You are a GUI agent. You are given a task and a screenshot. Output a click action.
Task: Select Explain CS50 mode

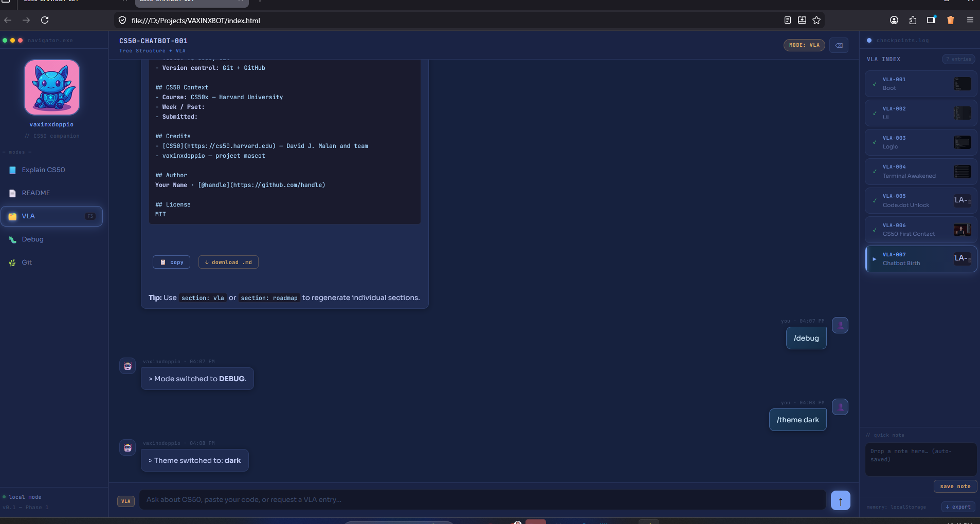tap(51, 170)
